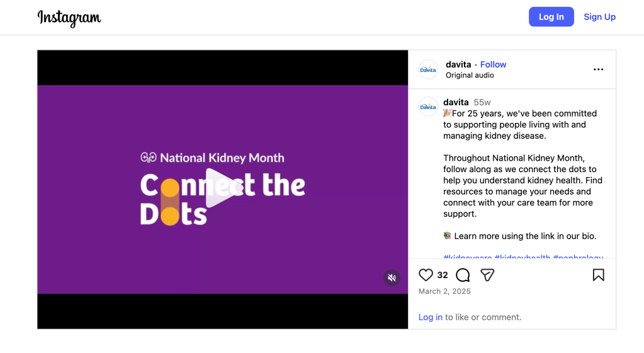Click the davita username in the caption
644x353 pixels.
point(456,102)
